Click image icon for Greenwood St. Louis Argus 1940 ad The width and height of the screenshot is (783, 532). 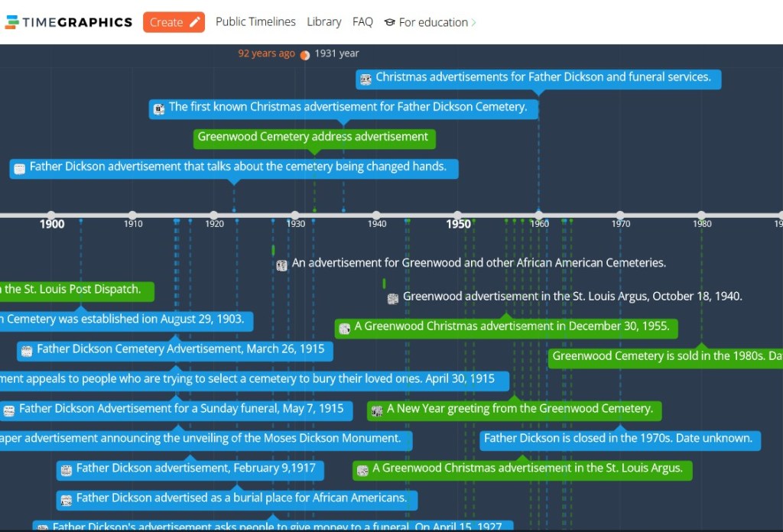(x=392, y=299)
